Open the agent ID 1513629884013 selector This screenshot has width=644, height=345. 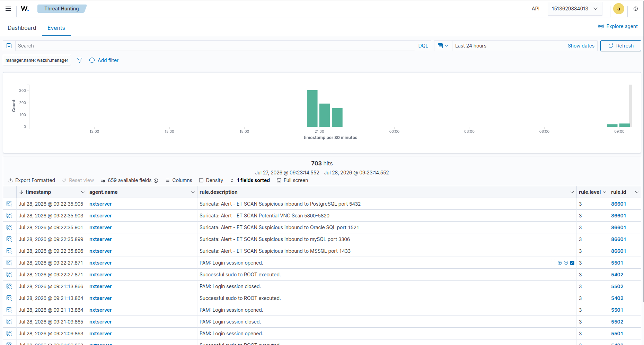pyautogui.click(x=575, y=9)
